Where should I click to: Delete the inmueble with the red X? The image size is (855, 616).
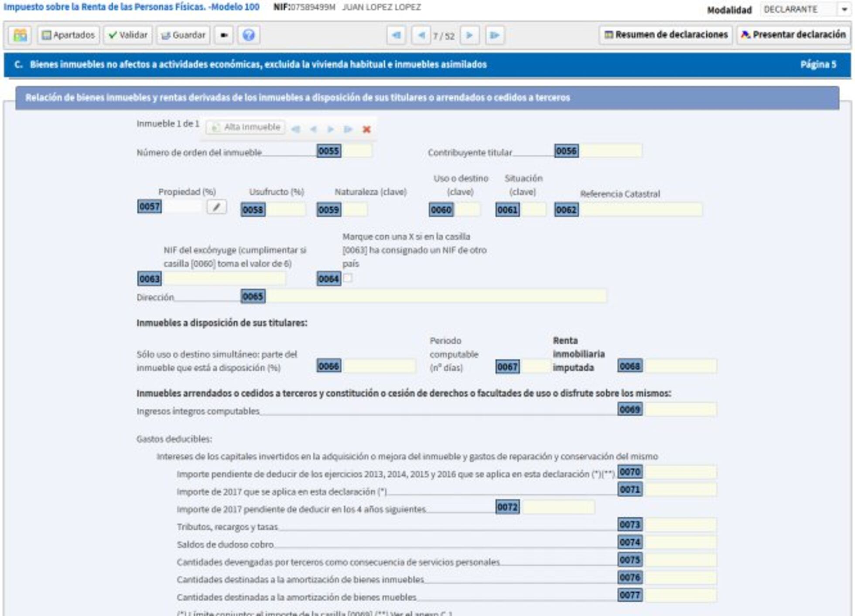click(366, 129)
